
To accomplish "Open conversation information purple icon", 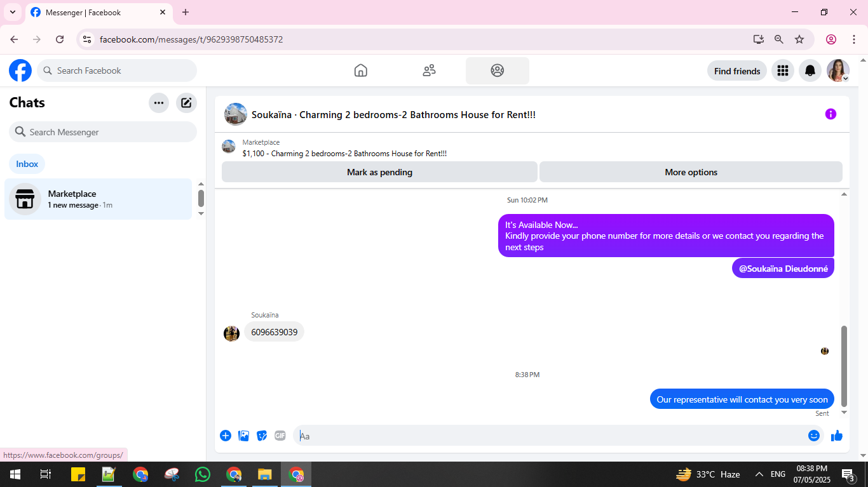I will tap(831, 114).
